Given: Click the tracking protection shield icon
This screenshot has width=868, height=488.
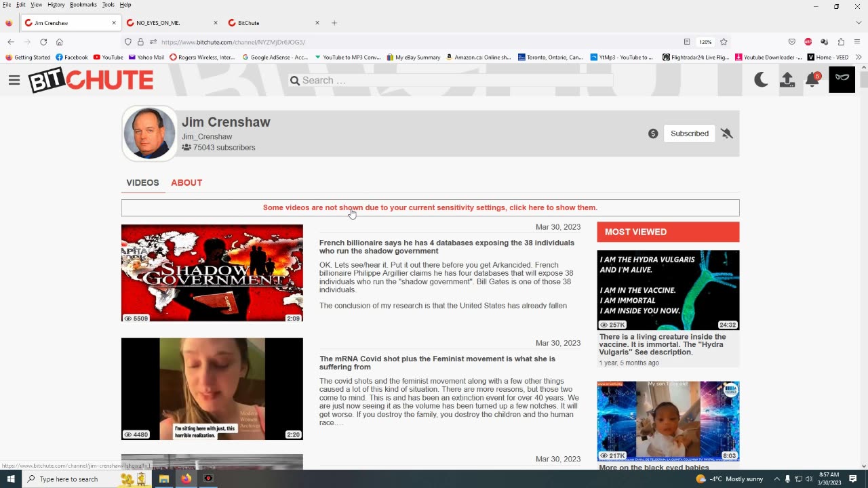Looking at the screenshot, I should 127,42.
